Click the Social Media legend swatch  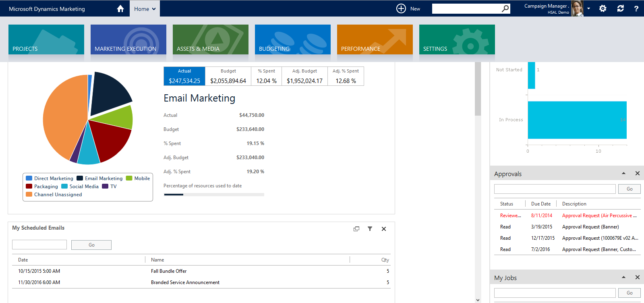64,186
